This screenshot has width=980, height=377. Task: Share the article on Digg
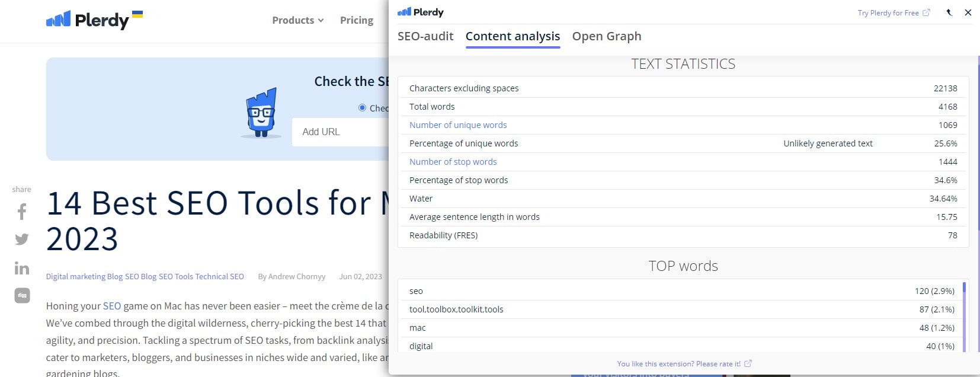tap(22, 295)
